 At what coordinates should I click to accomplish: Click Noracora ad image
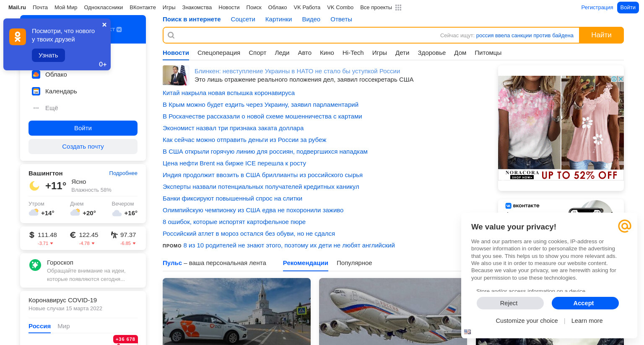[561, 128]
